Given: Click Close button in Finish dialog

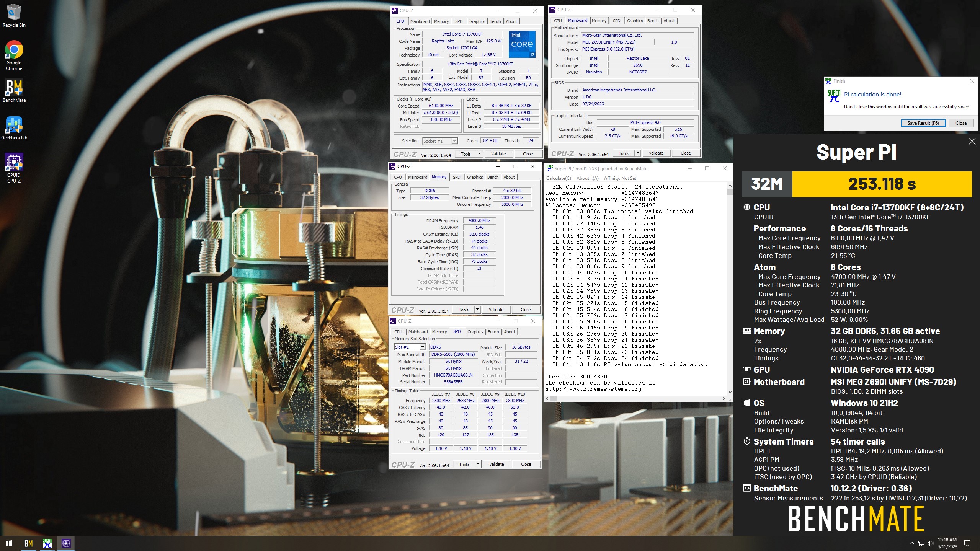Looking at the screenshot, I should pyautogui.click(x=961, y=123).
